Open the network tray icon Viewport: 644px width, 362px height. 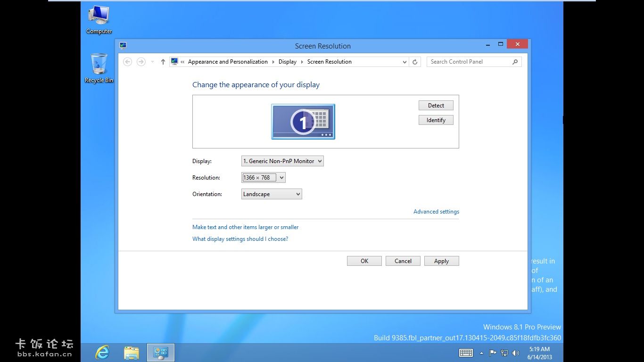pyautogui.click(x=504, y=353)
